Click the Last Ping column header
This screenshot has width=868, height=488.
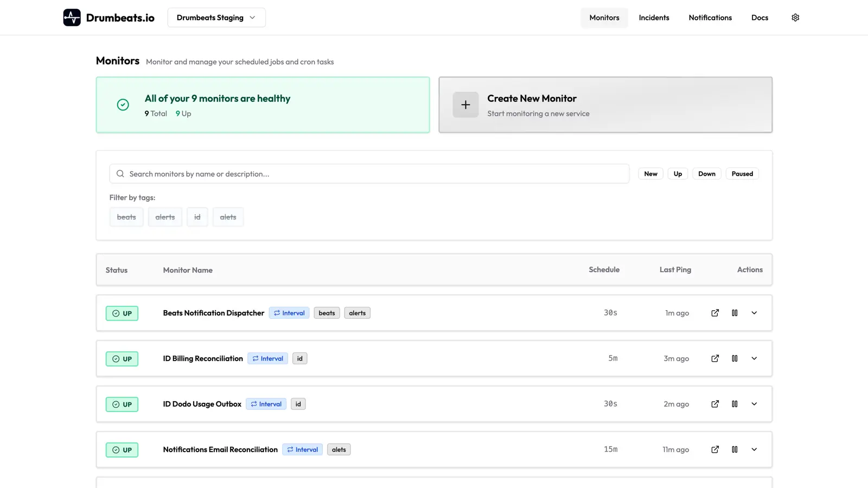click(675, 269)
